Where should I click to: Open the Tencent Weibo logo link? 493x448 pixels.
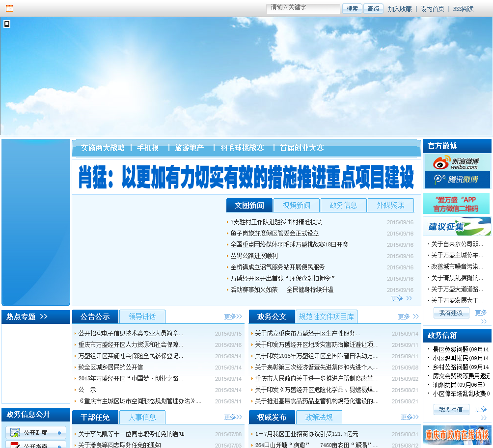coord(457,180)
